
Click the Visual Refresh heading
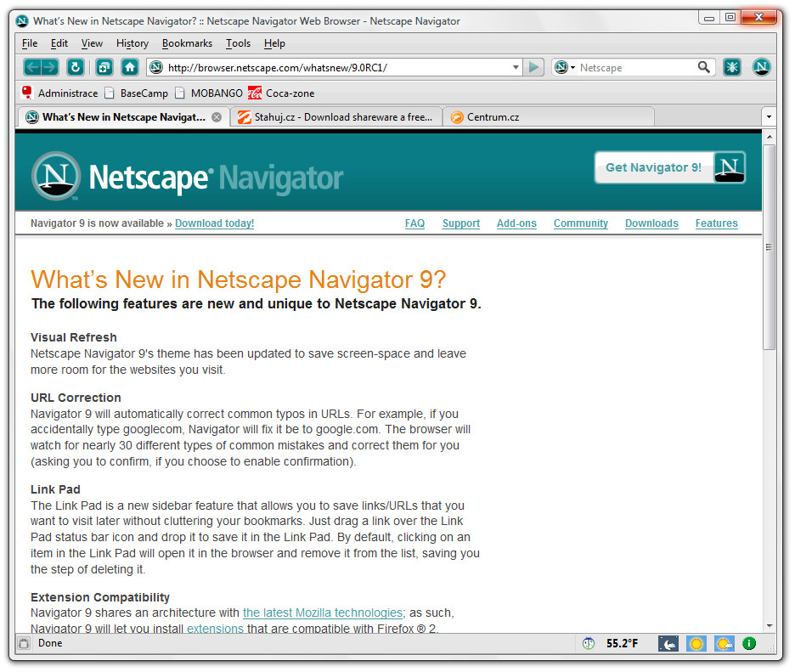74,337
